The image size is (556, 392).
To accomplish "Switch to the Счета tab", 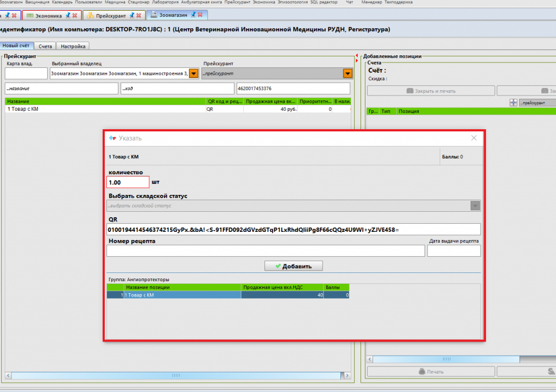I will point(45,47).
